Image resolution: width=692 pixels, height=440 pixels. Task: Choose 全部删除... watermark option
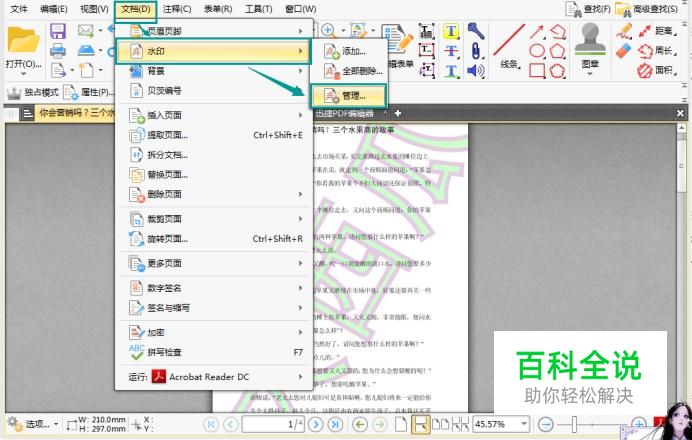(348, 71)
